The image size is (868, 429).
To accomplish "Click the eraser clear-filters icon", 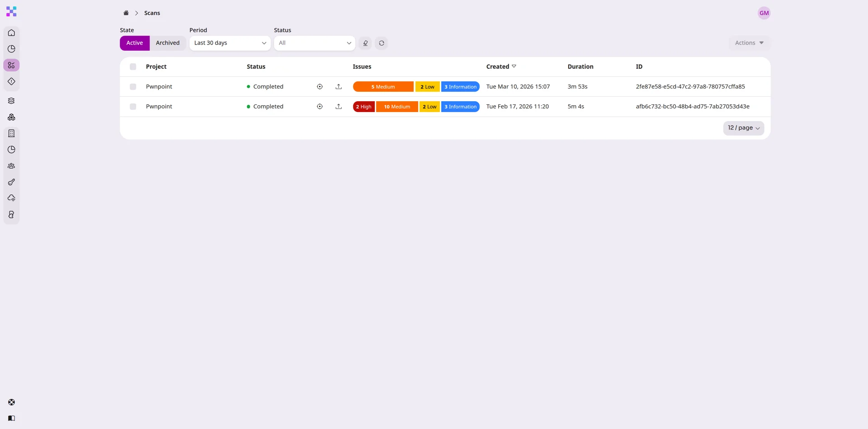I will point(365,43).
